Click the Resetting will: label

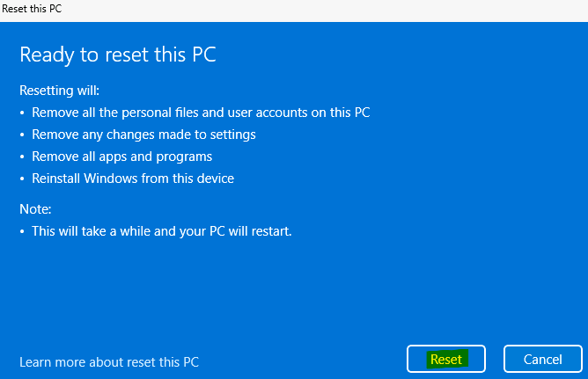point(59,91)
